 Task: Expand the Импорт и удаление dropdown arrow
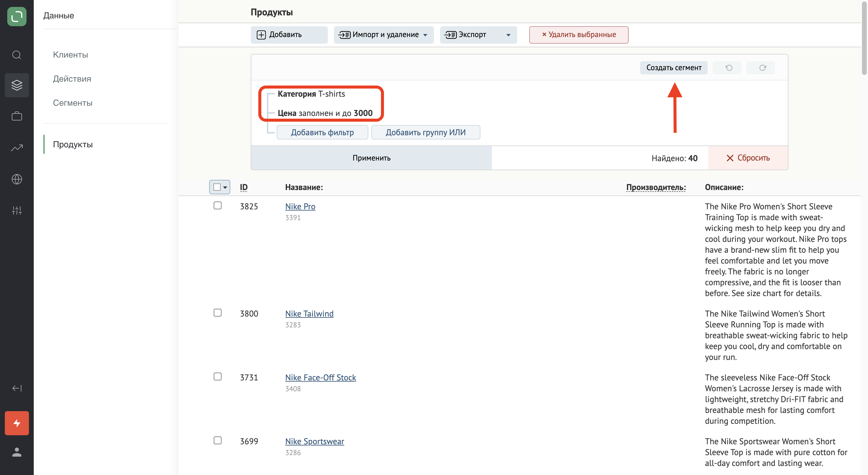pyautogui.click(x=425, y=35)
